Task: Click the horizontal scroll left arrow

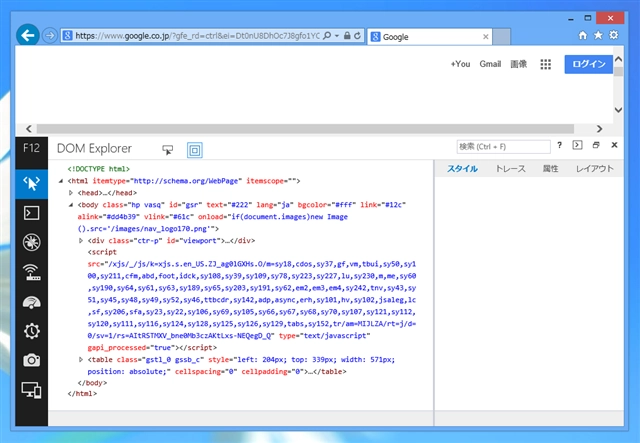Action: [29, 129]
